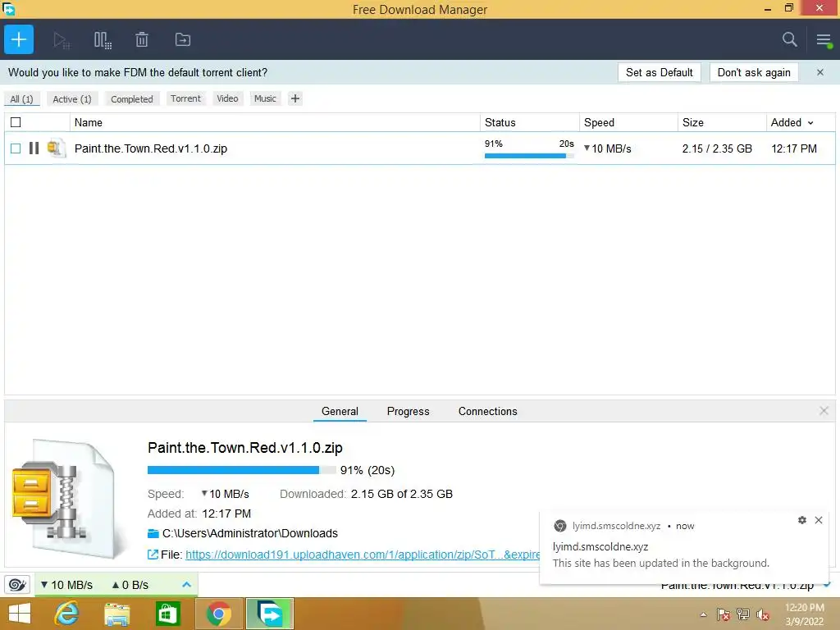
Task: Close the download details panel
Action: tap(824, 411)
